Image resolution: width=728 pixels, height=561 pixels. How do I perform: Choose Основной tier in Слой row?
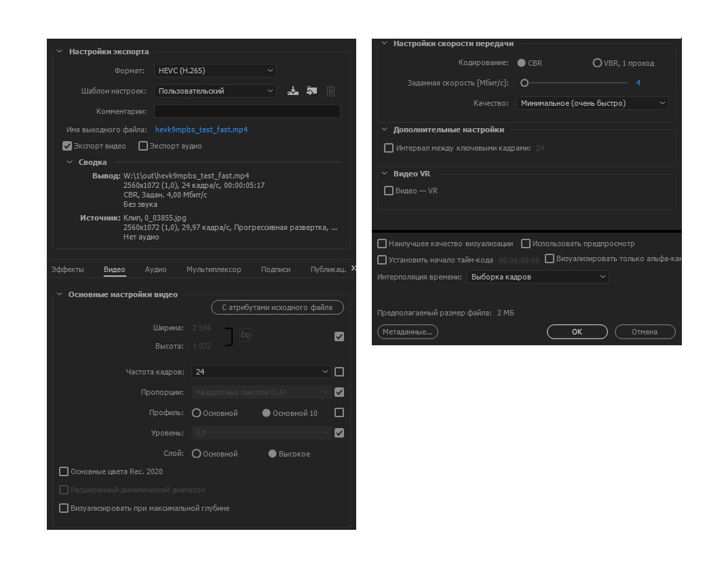pyautogui.click(x=196, y=454)
